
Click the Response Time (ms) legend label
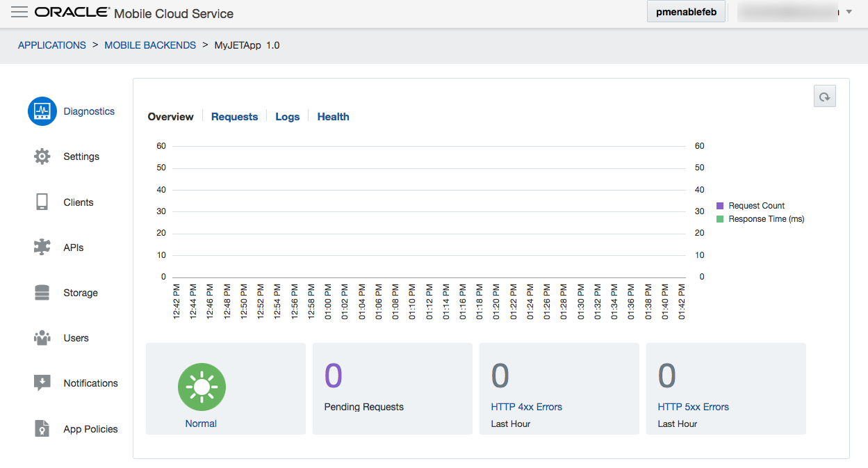click(767, 219)
